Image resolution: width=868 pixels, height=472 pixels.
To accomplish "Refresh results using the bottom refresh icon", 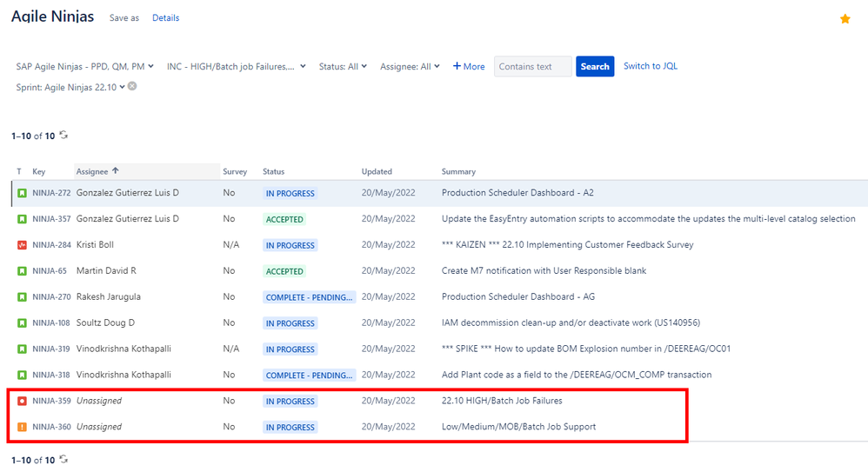I will [63, 459].
